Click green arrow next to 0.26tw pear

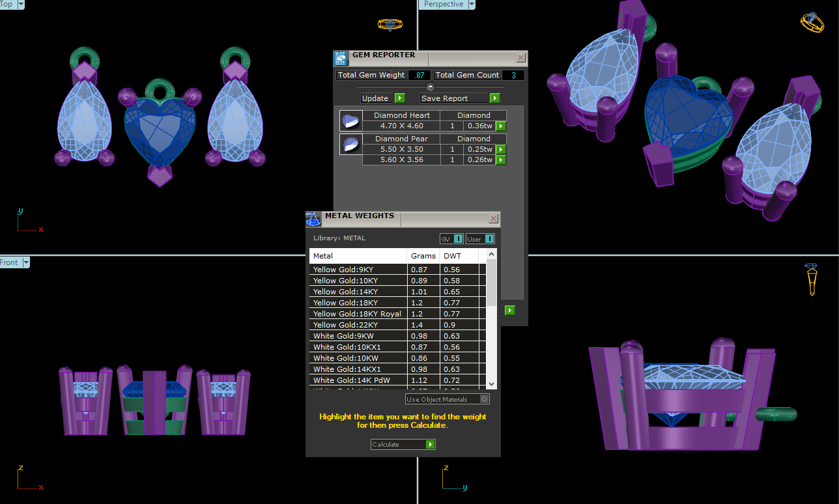[501, 160]
